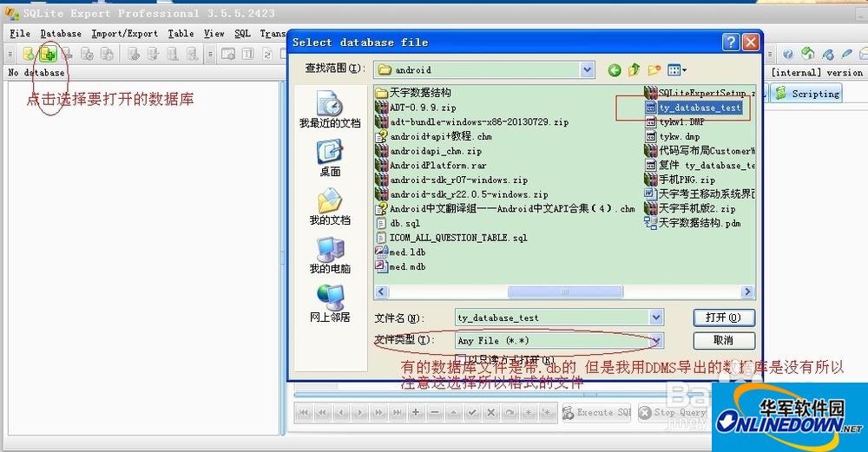Viewport: 868px width, 452px height.
Task: Open 我最近的文档 in the places bar
Action: [330, 110]
